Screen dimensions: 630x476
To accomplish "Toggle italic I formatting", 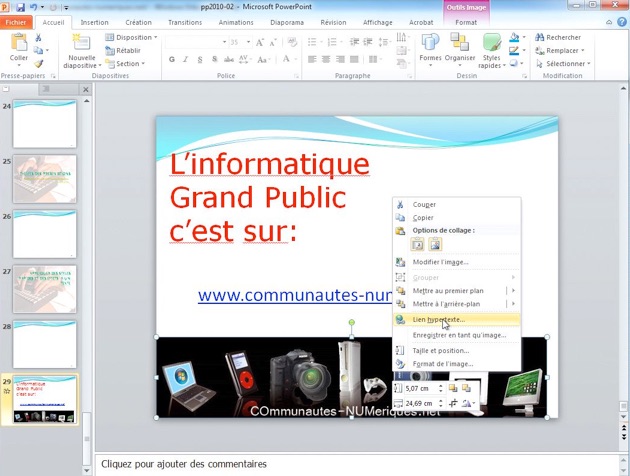I will click(x=185, y=59).
